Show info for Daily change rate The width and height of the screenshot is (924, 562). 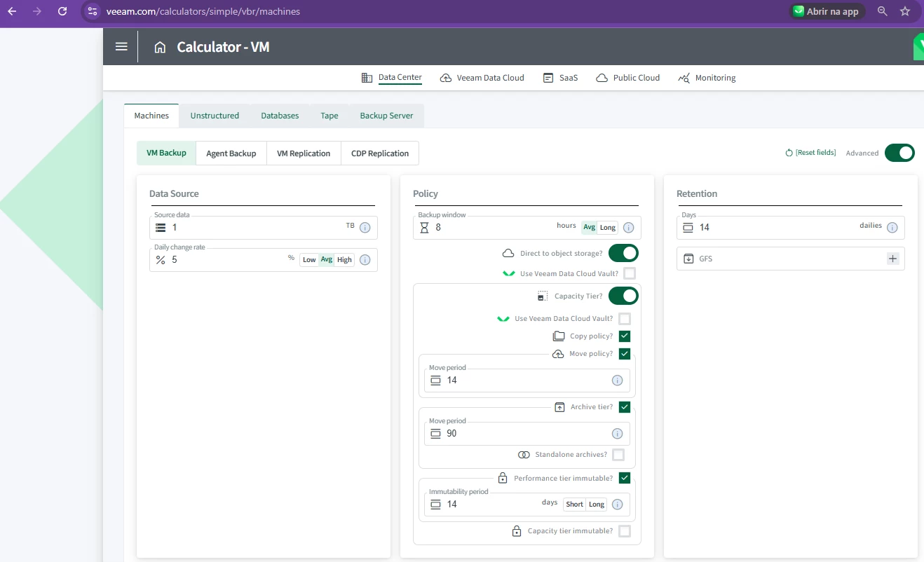365,260
